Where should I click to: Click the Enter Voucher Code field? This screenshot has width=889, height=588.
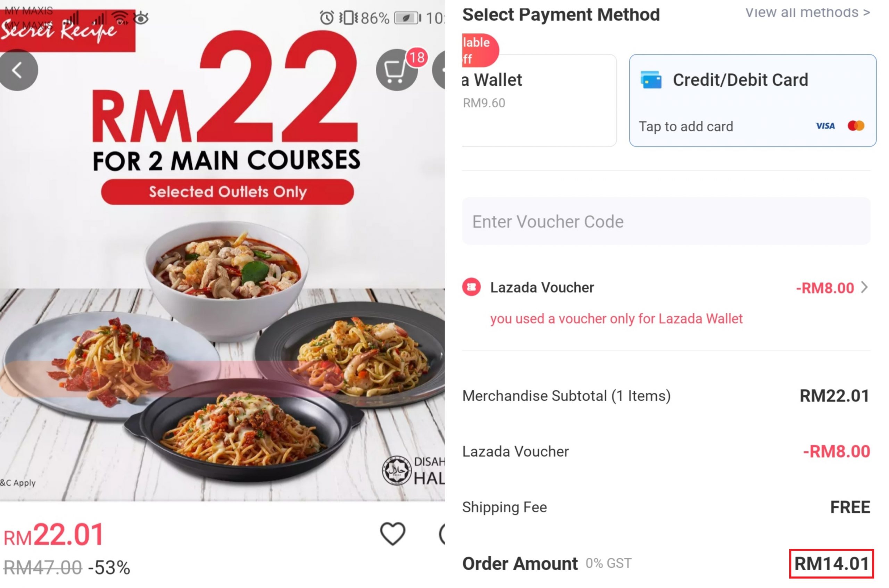click(666, 221)
